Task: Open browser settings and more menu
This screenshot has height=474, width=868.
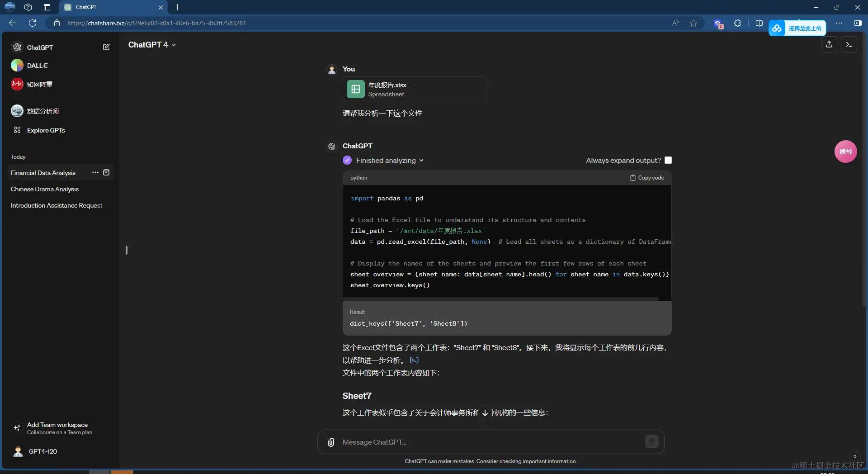Action: point(839,23)
